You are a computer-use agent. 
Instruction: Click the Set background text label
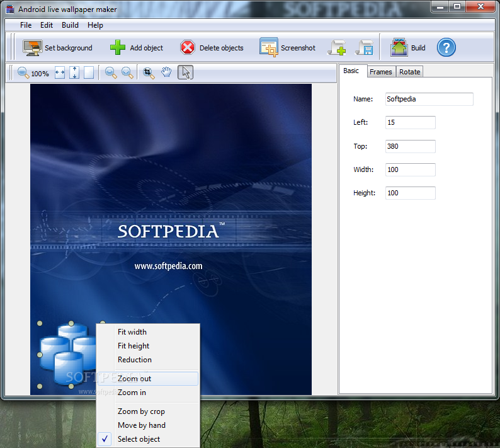69,48
